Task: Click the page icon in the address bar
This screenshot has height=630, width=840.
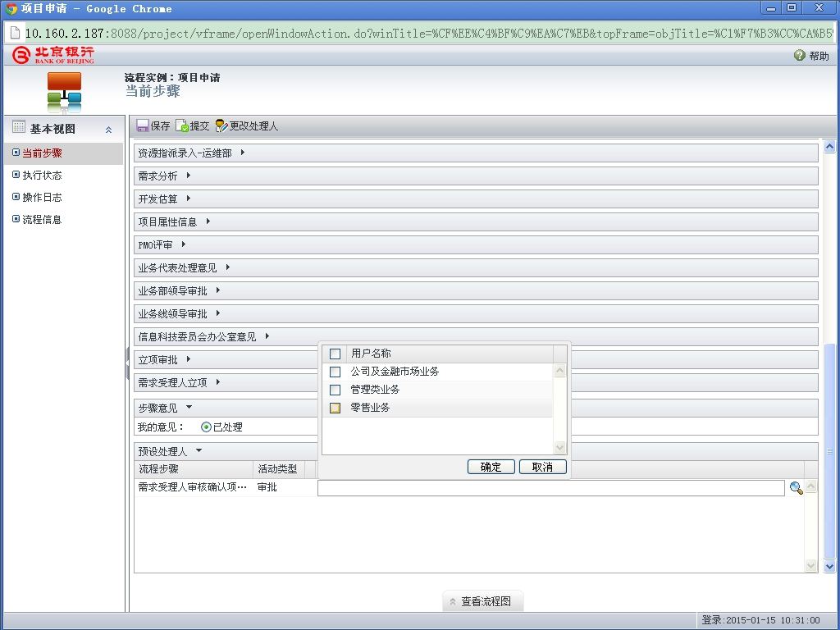Action: pos(15,33)
